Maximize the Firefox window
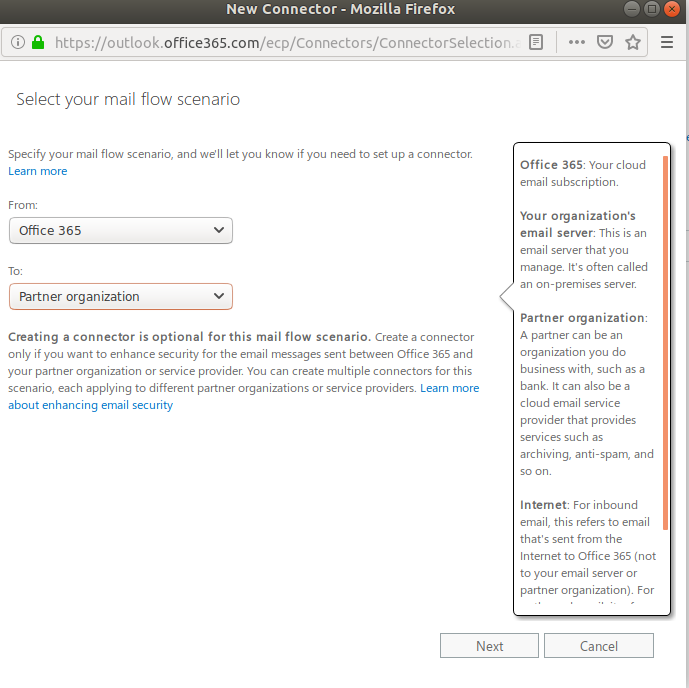Viewport: 689px width, 688px height. tap(652, 9)
